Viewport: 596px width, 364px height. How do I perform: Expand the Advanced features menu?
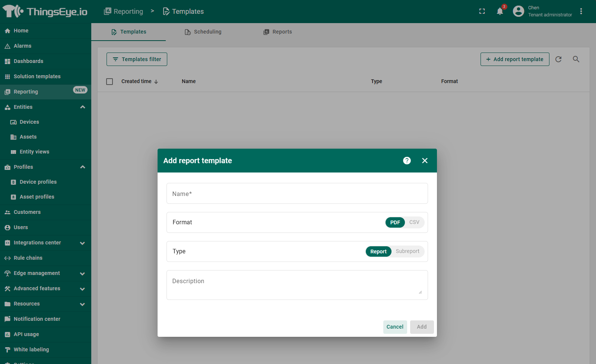click(x=83, y=289)
